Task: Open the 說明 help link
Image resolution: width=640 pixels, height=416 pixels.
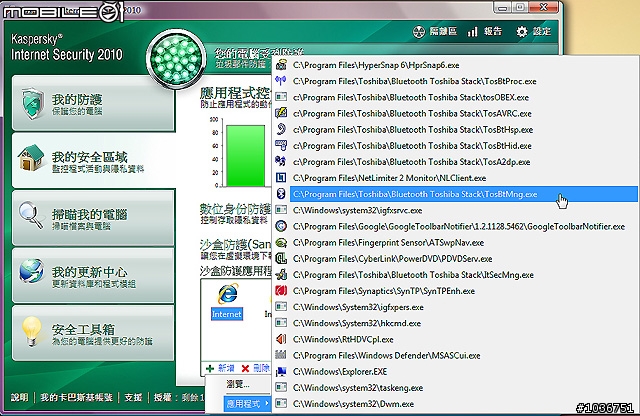Action: (19, 397)
